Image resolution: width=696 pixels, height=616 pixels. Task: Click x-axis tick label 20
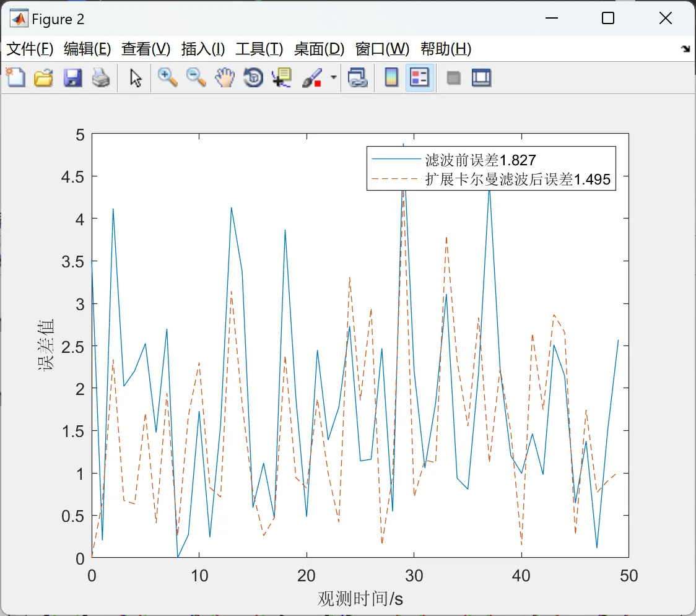[307, 576]
